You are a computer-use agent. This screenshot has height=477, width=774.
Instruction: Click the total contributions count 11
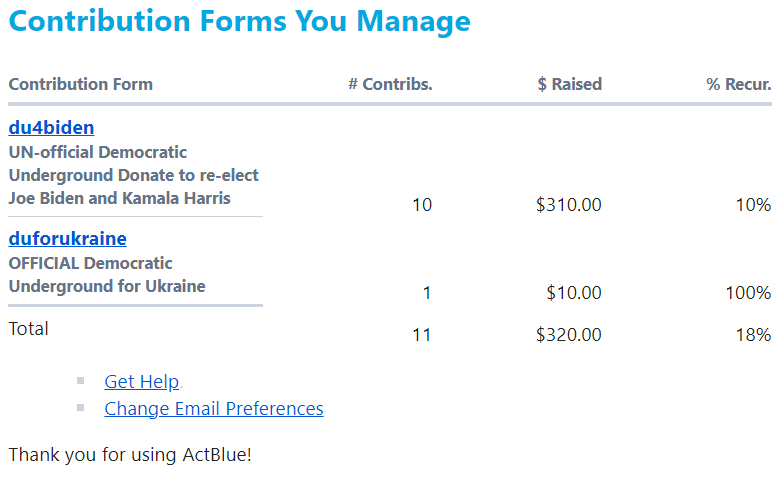421,335
